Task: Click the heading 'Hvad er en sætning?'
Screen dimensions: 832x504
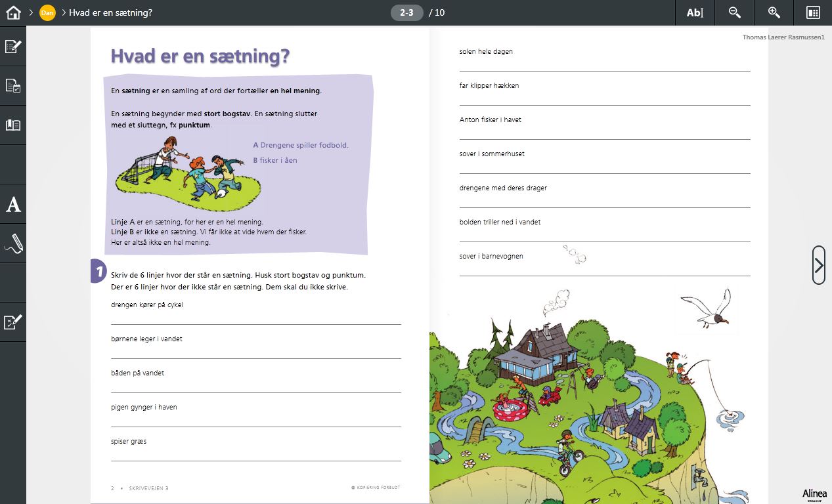Action: pos(200,56)
